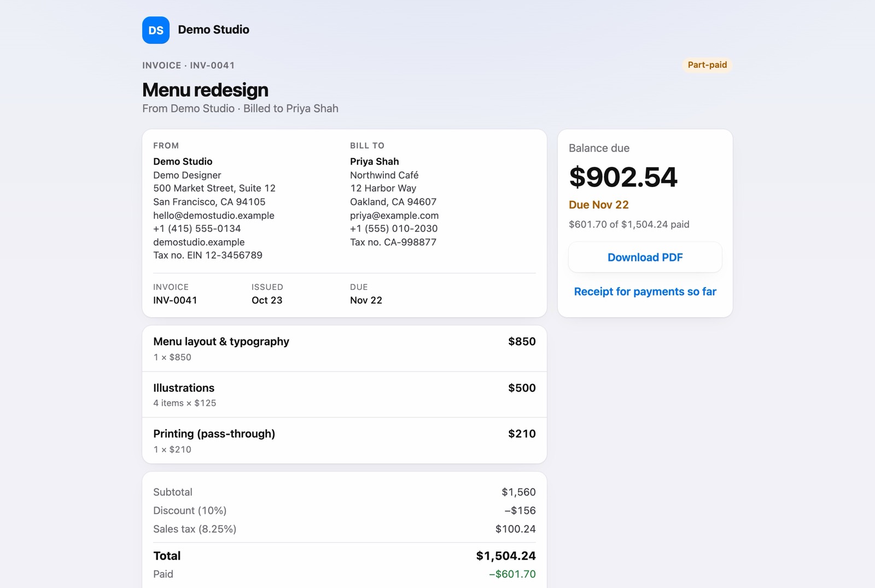This screenshot has width=875, height=588.
Task: Click the Part-paid status badge
Action: (707, 65)
